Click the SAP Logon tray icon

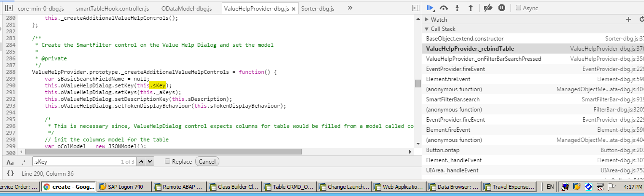(x=577, y=187)
